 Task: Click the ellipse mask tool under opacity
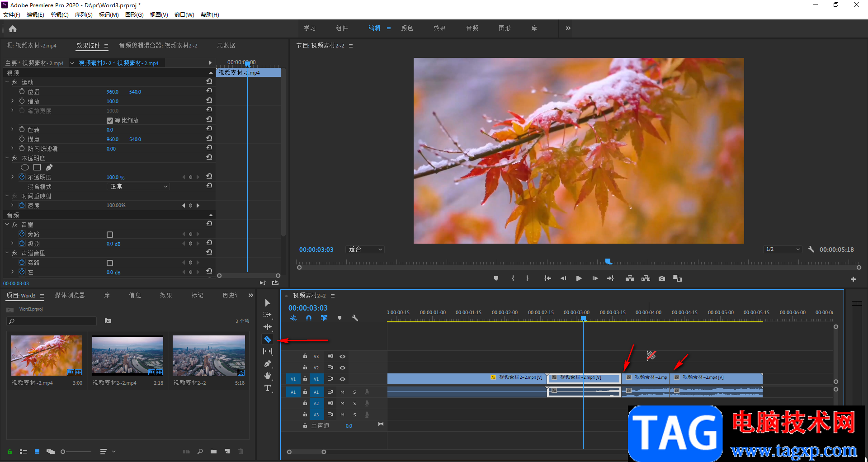[25, 167]
